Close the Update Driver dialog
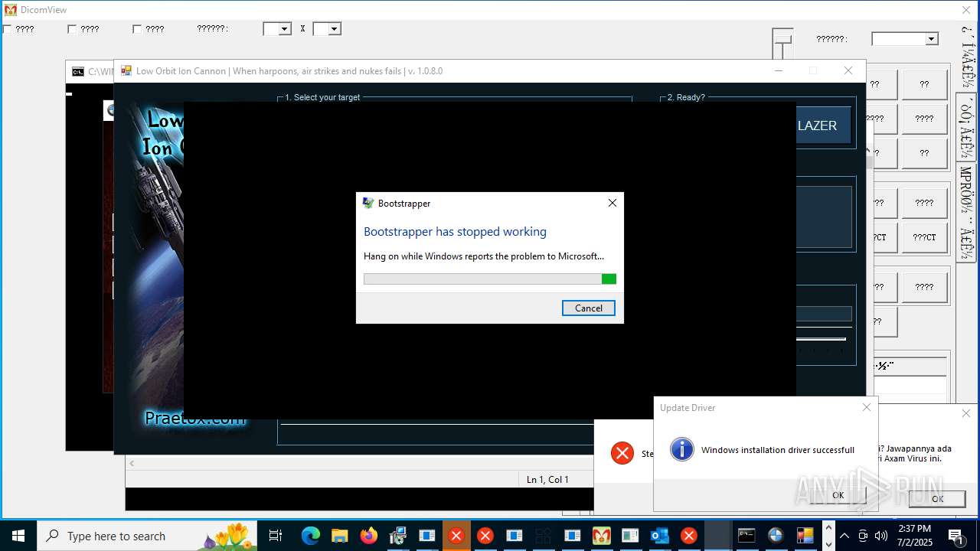 (x=867, y=407)
